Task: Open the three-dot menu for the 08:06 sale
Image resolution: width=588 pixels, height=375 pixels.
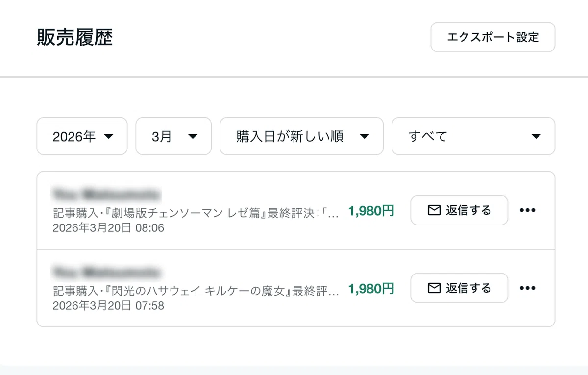Action: pos(527,210)
